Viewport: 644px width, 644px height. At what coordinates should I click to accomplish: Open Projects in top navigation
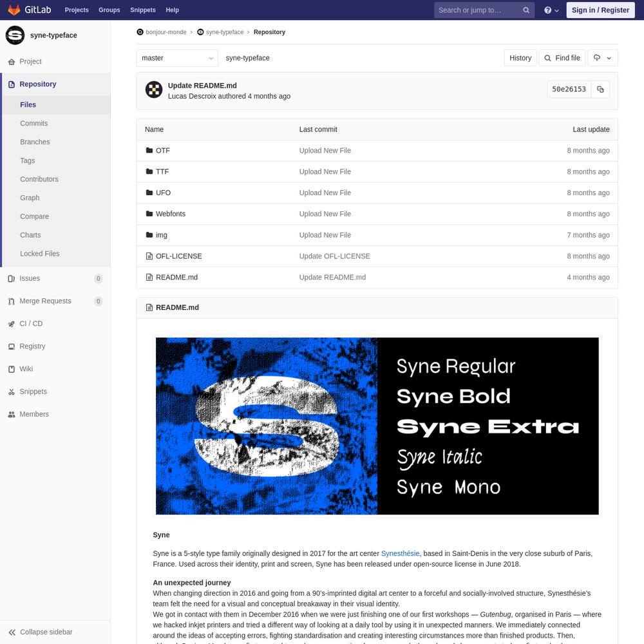77,10
